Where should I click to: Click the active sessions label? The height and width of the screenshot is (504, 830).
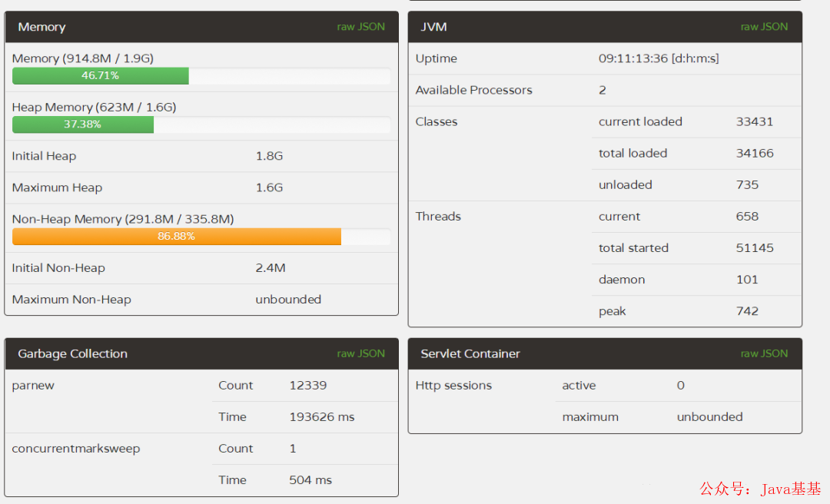(x=579, y=386)
